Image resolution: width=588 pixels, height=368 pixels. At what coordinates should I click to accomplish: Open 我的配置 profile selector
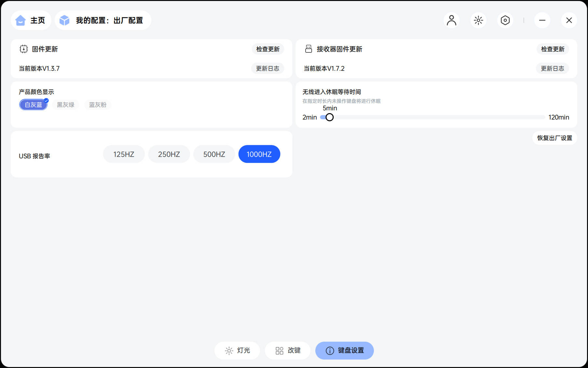[x=103, y=20]
